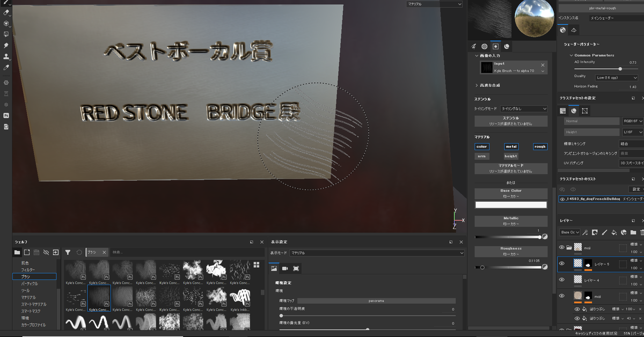The image size is (644, 337).
Task: Open the Brush properties tab icon
Action: pyautogui.click(x=474, y=47)
